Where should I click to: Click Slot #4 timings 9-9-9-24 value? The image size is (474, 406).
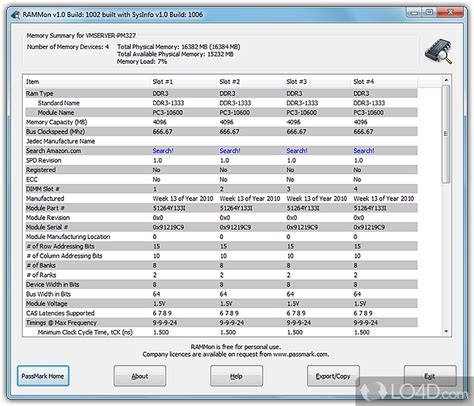point(366,323)
